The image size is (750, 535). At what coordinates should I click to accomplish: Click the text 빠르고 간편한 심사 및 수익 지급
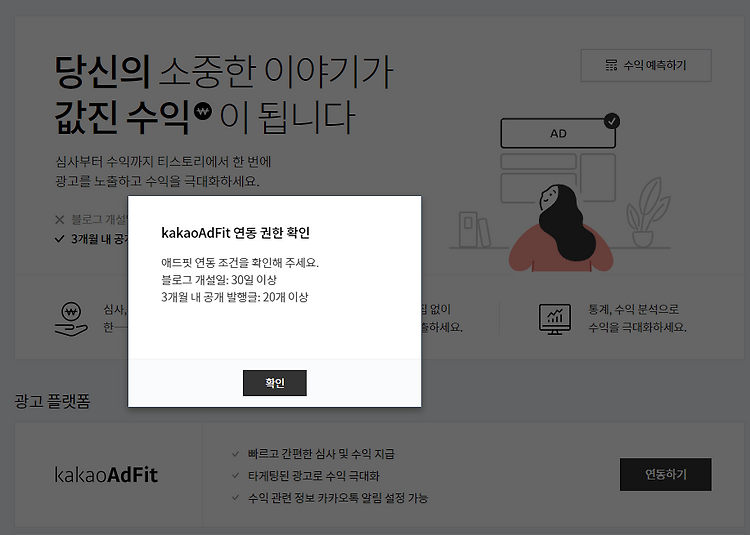(321, 454)
